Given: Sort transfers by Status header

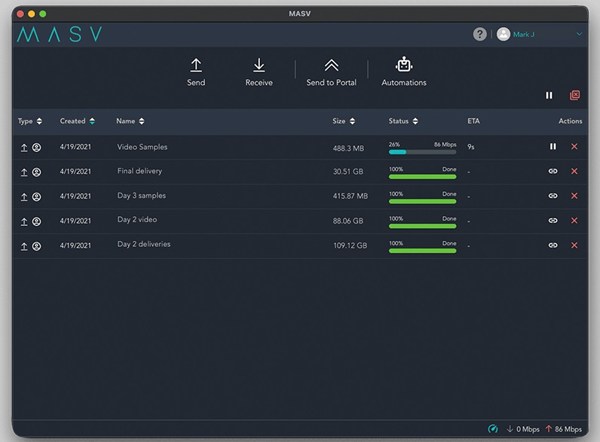Looking at the screenshot, I should coord(403,121).
